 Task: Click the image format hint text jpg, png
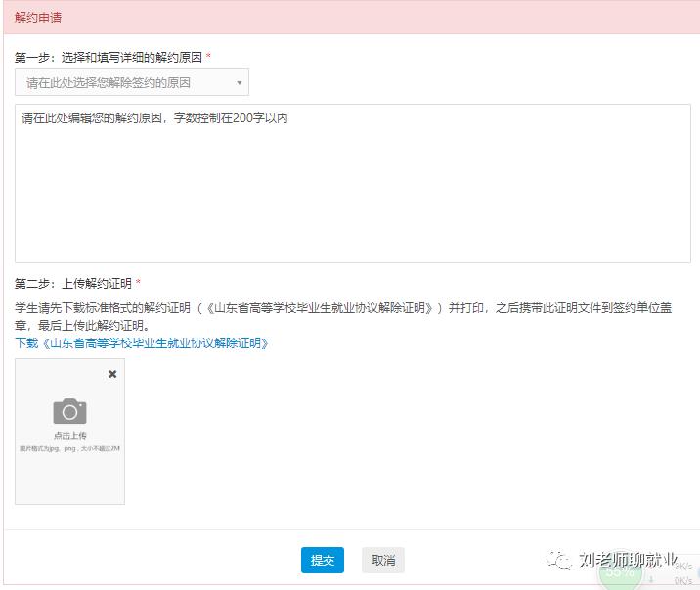pyautogui.click(x=69, y=448)
